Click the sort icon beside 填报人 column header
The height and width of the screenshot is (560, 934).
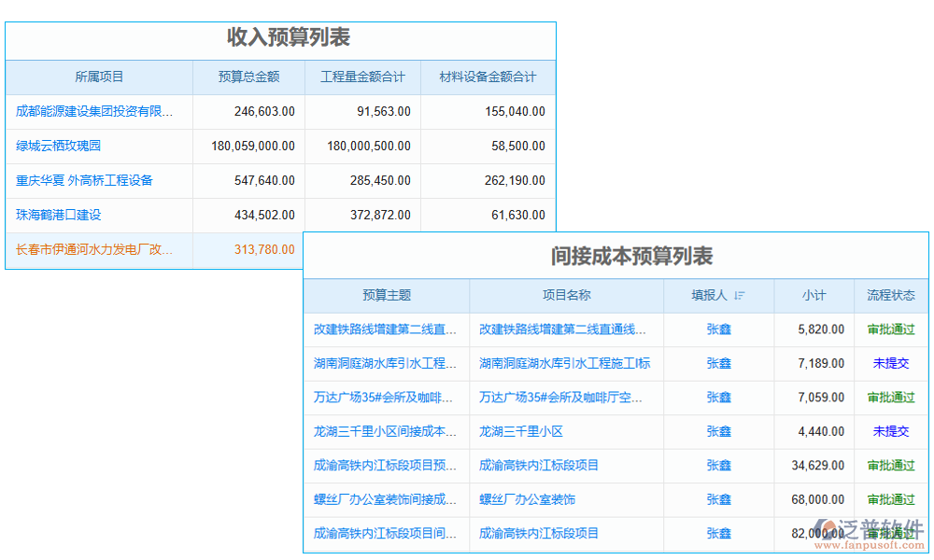point(738,295)
